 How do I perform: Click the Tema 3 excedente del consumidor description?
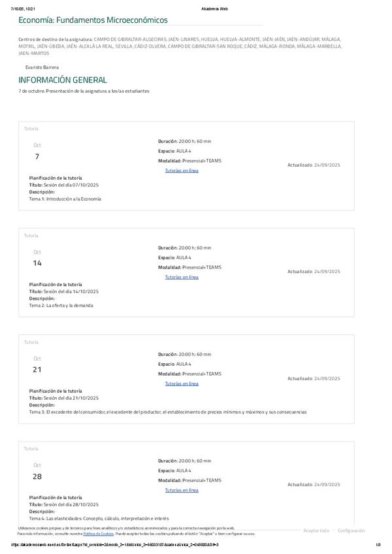click(x=167, y=412)
